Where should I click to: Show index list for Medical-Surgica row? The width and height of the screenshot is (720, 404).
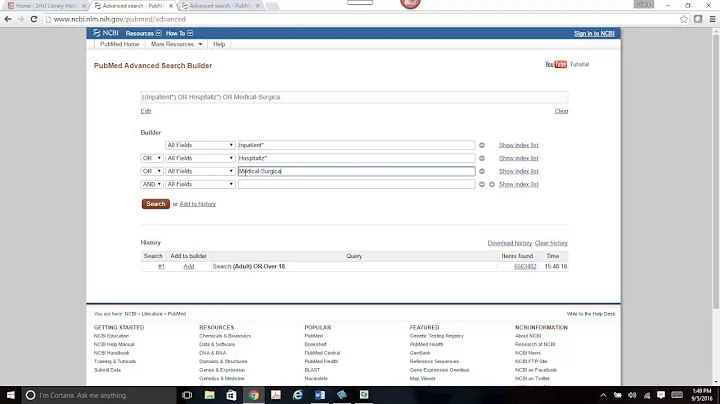coord(518,171)
